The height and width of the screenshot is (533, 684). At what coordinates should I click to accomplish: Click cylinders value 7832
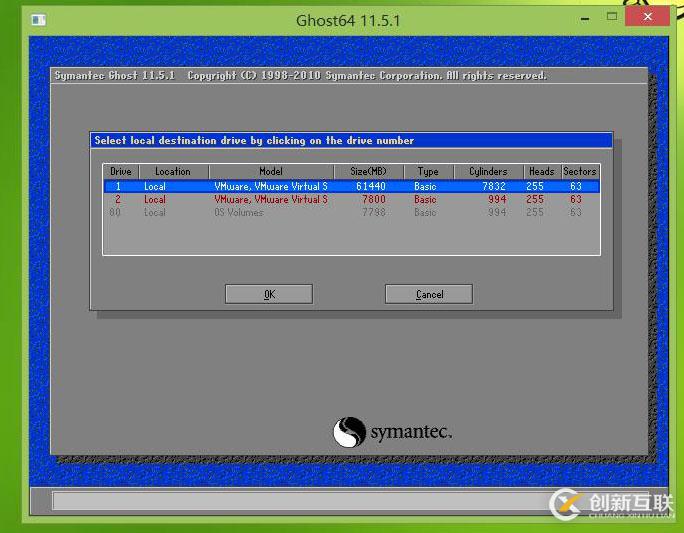point(494,186)
